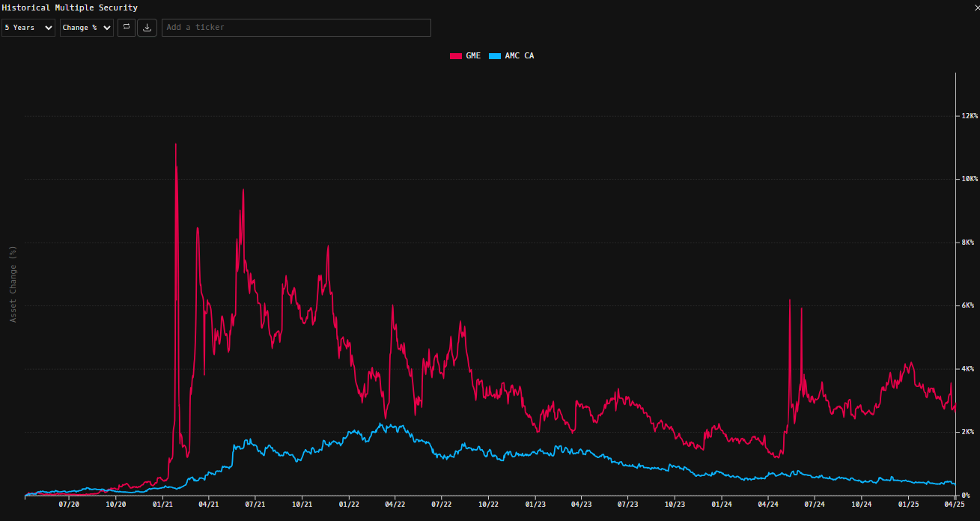Viewport: 980px width, 521px height.
Task: Click the AMC CA legend label
Action: tap(520, 56)
